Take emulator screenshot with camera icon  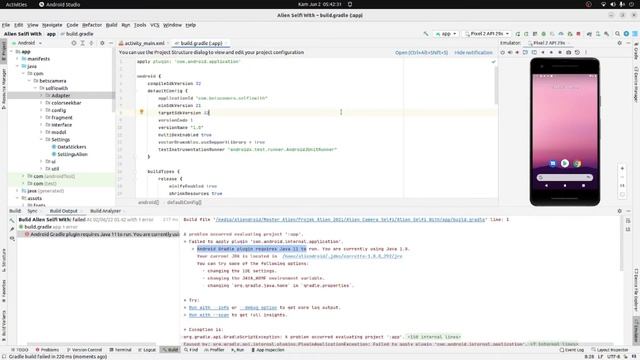pos(569,52)
